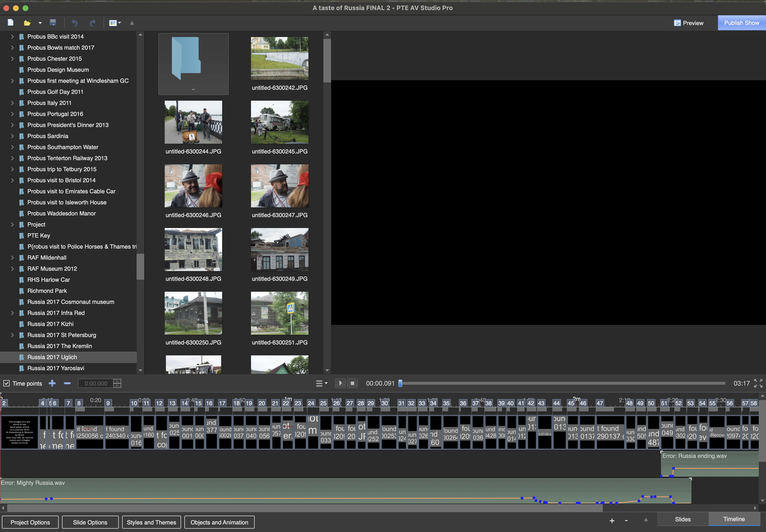
Task: Switch to the Timeline tab
Action: point(734,519)
